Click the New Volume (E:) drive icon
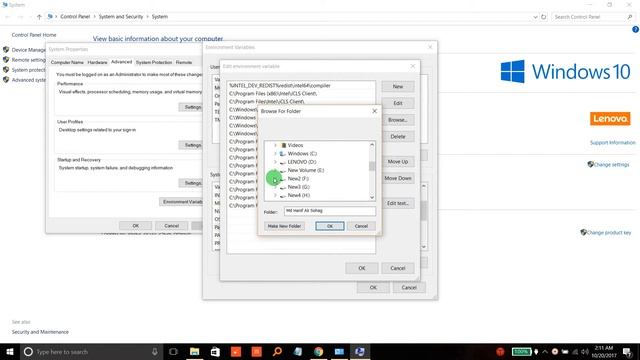 (x=282, y=170)
